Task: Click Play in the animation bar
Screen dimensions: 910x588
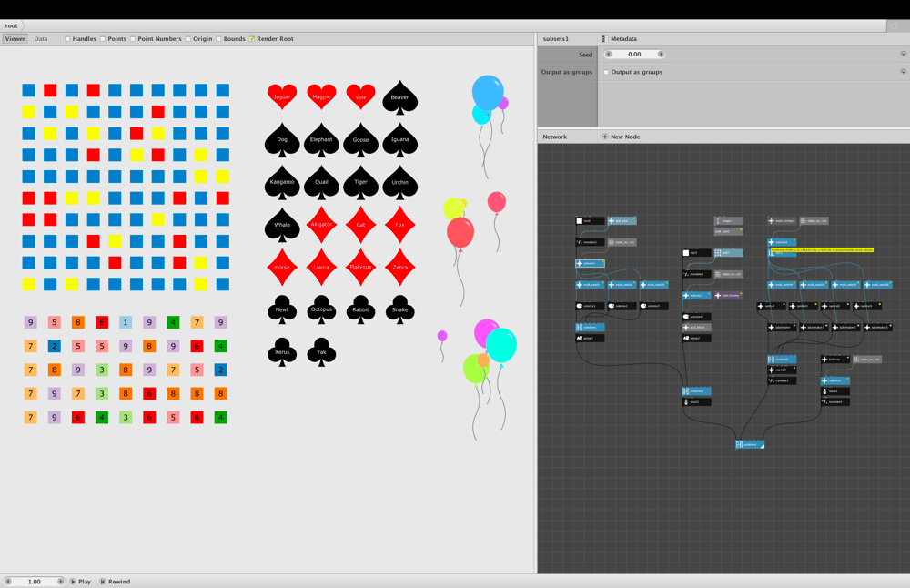Action: [81, 582]
